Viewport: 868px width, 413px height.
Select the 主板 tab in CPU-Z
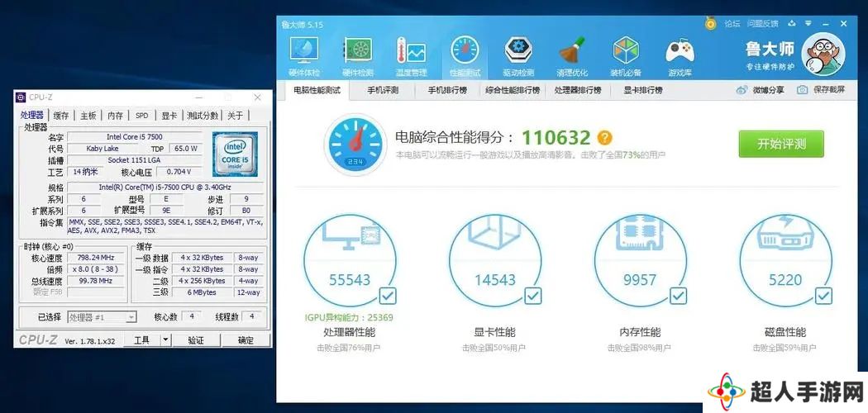tap(88, 116)
